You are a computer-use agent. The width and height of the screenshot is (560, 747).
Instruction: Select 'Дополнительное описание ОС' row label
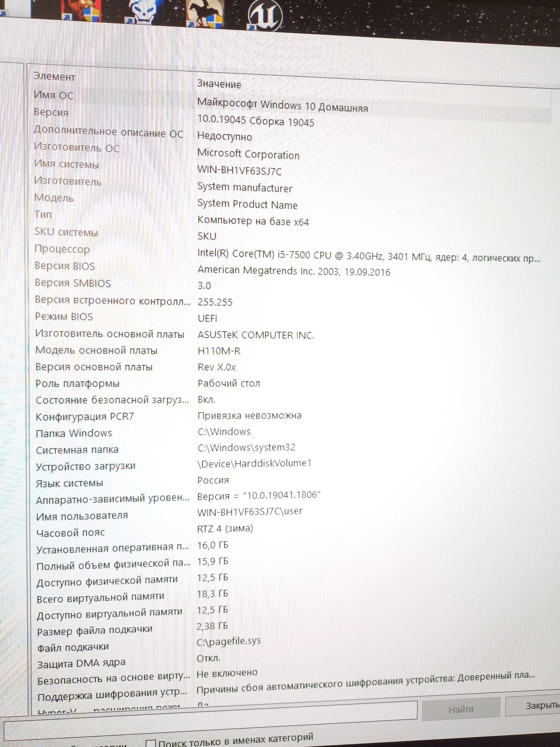pos(109,132)
